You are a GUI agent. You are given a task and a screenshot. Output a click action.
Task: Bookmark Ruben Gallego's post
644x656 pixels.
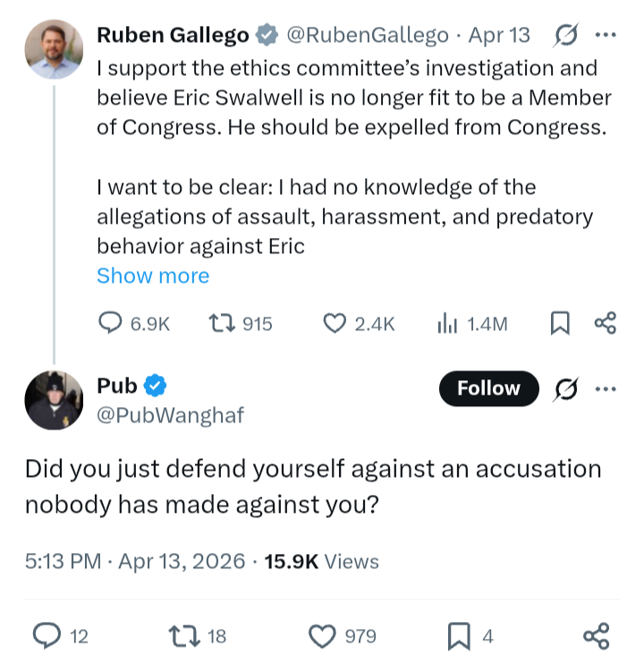[560, 323]
